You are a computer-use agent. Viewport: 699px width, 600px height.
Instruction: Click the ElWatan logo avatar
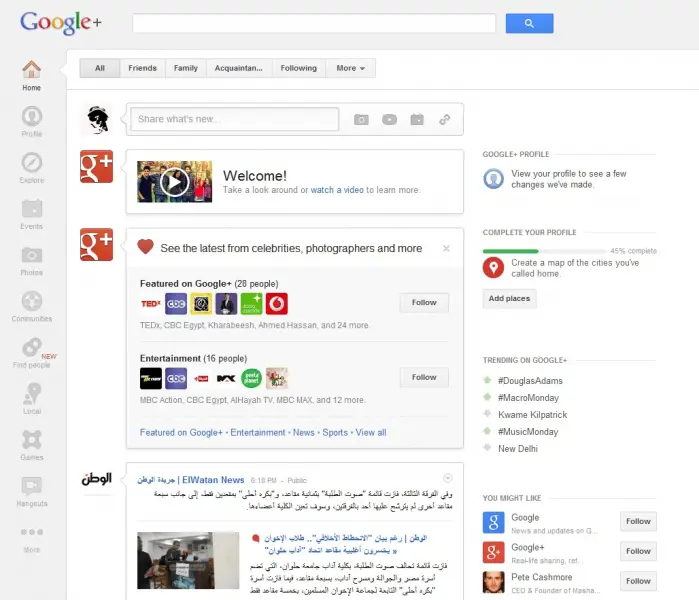(97, 479)
